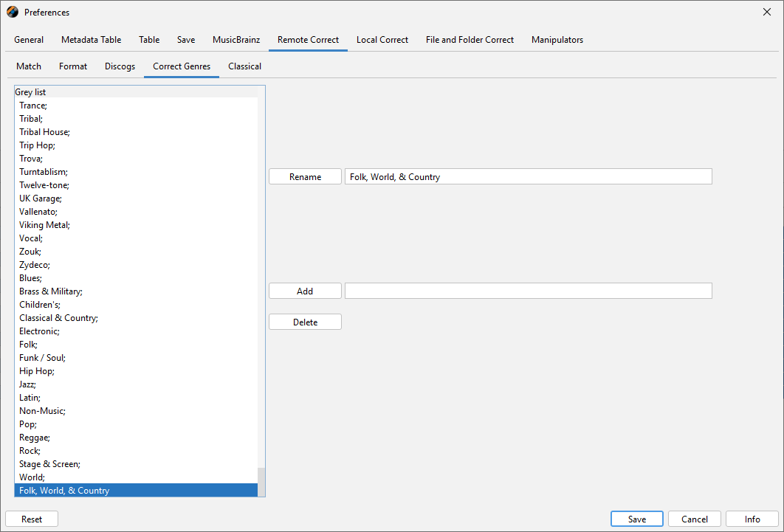784x532 pixels.
Task: Open the Info button
Action: [752, 519]
